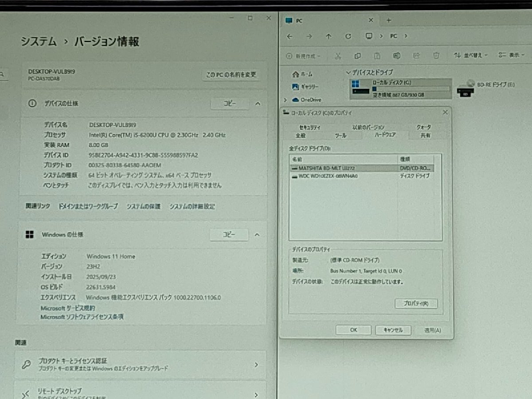532x399 pixels.
Task: Click the Share icon in Explorer toolbar
Action: (416, 56)
